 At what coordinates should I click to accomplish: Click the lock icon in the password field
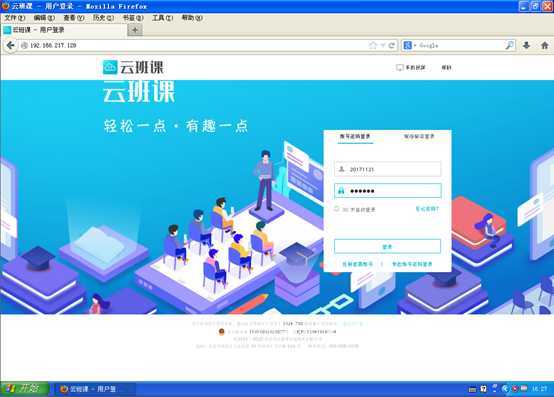point(341,191)
